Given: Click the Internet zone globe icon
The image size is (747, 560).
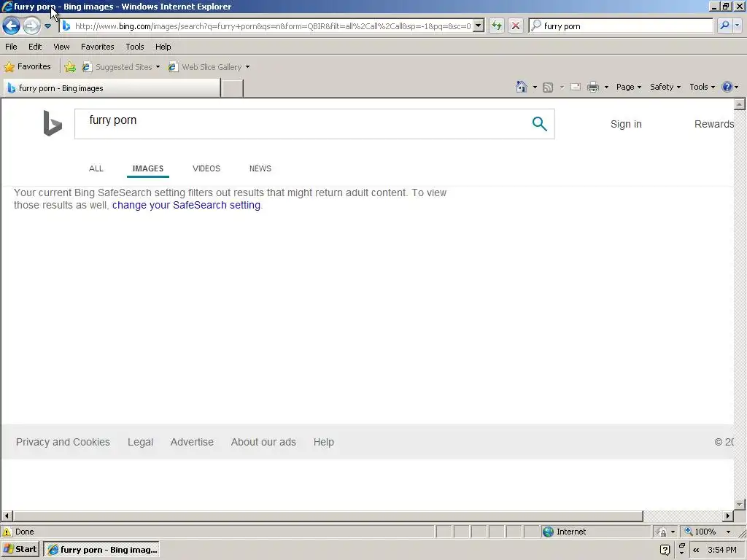Looking at the screenshot, I should (x=548, y=532).
